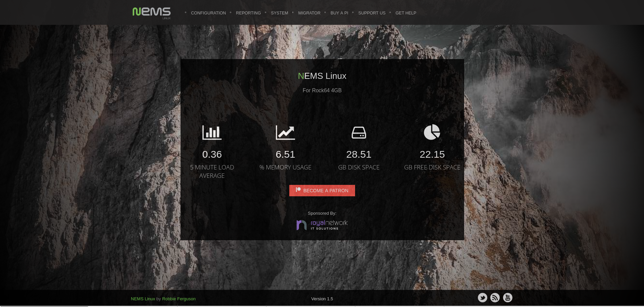644x307 pixels.
Task: Click the '5 MINUTE LOAD AVERAGE' label
Action: 212,171
